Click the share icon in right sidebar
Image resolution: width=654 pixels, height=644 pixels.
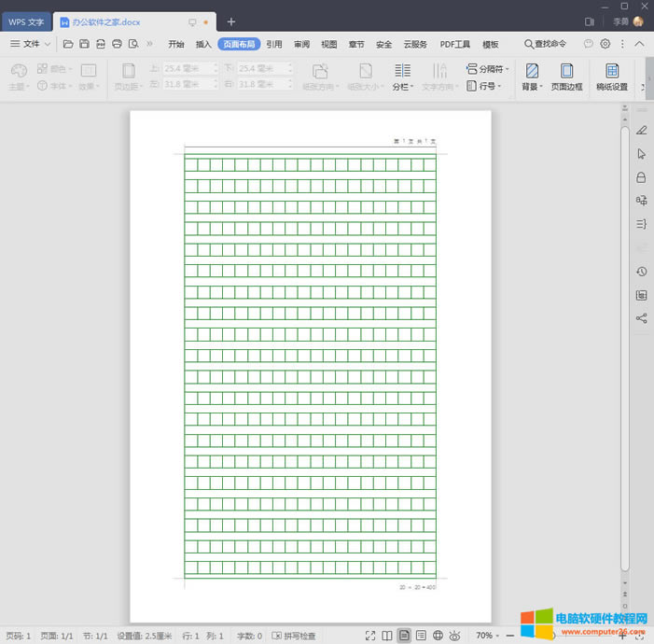click(641, 318)
